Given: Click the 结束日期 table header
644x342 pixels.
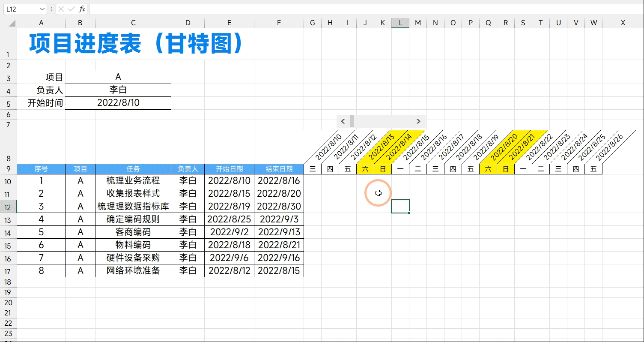Looking at the screenshot, I should pos(279,169).
